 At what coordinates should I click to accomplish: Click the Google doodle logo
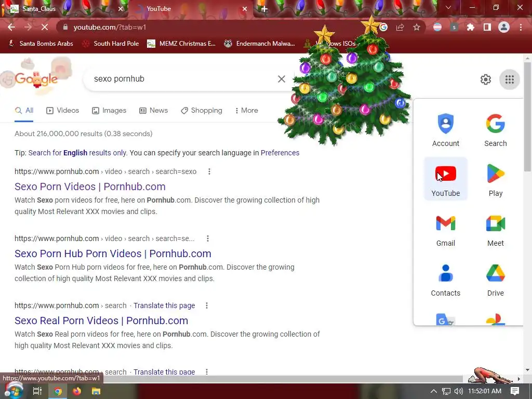36,78
